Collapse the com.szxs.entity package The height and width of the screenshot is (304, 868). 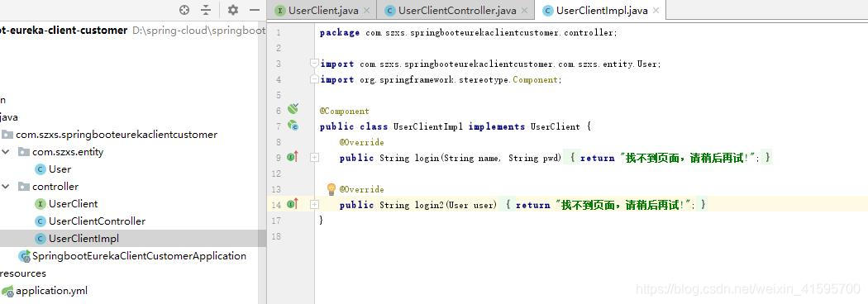(6, 151)
